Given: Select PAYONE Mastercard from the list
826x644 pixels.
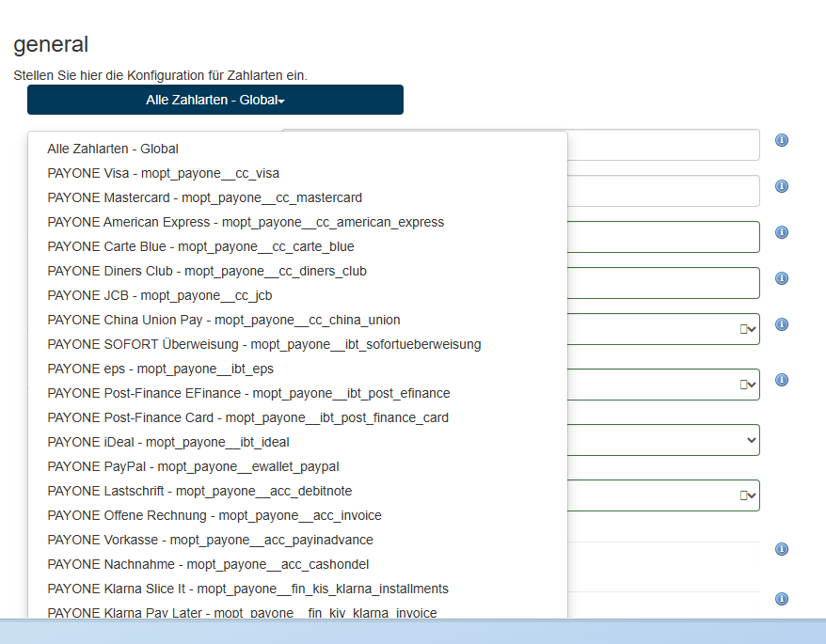Looking at the screenshot, I should click(x=204, y=197).
